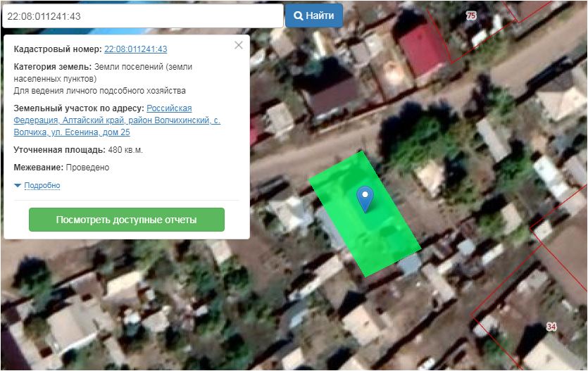Click the Межевание: Проведено text

[61, 168]
